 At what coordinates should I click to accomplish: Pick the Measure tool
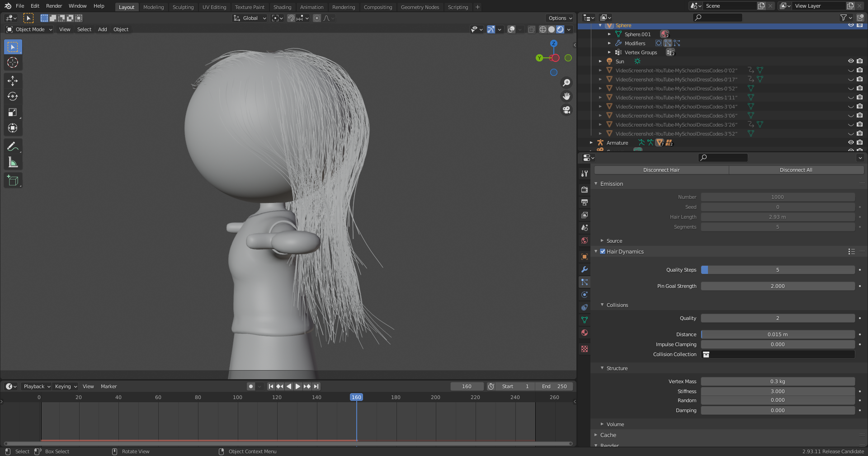click(x=13, y=162)
